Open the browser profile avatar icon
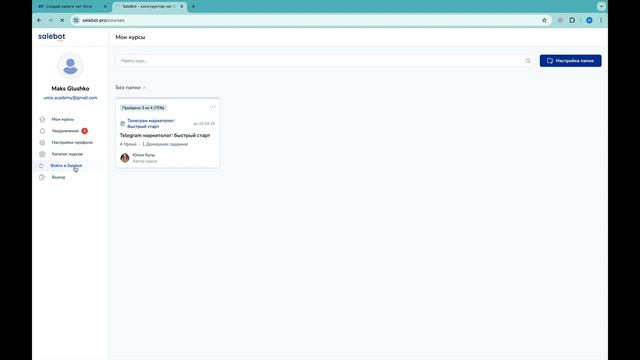This screenshot has width=640, height=360. pyautogui.click(x=589, y=20)
